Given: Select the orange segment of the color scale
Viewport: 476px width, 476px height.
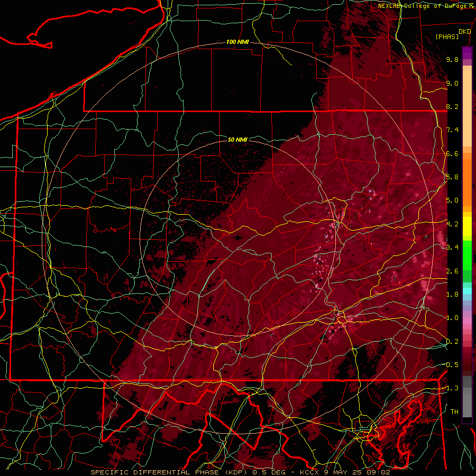Looking at the screenshot, I should coord(467,182).
